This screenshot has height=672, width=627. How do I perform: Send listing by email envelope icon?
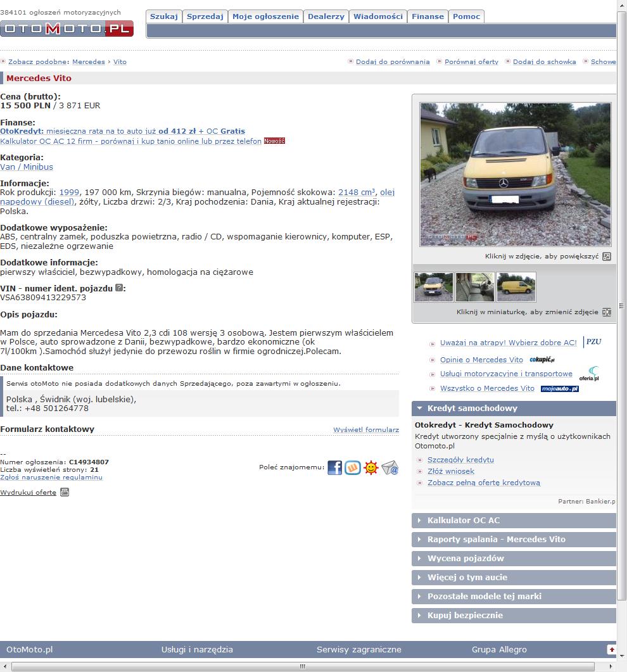[390, 467]
